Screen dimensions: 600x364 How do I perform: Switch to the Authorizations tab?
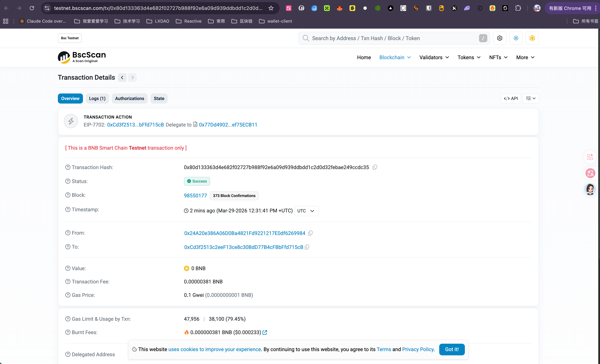coord(129,99)
